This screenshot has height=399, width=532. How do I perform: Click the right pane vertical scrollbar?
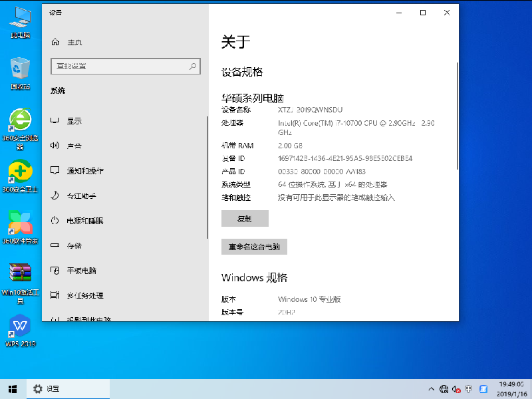pos(457,116)
